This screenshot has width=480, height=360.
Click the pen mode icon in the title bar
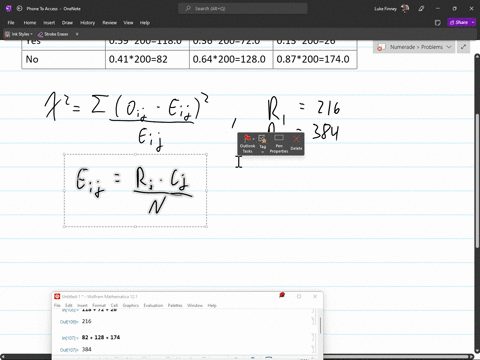[422, 9]
